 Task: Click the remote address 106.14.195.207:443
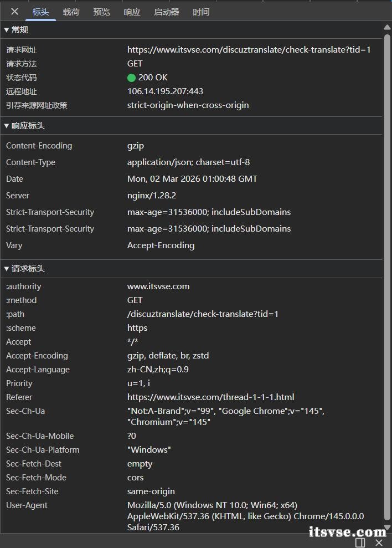165,91
